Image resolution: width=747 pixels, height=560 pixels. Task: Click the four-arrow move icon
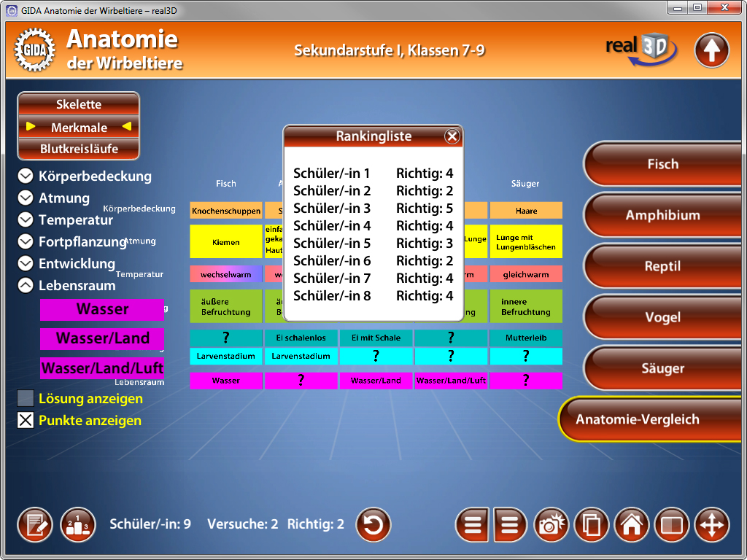click(711, 524)
